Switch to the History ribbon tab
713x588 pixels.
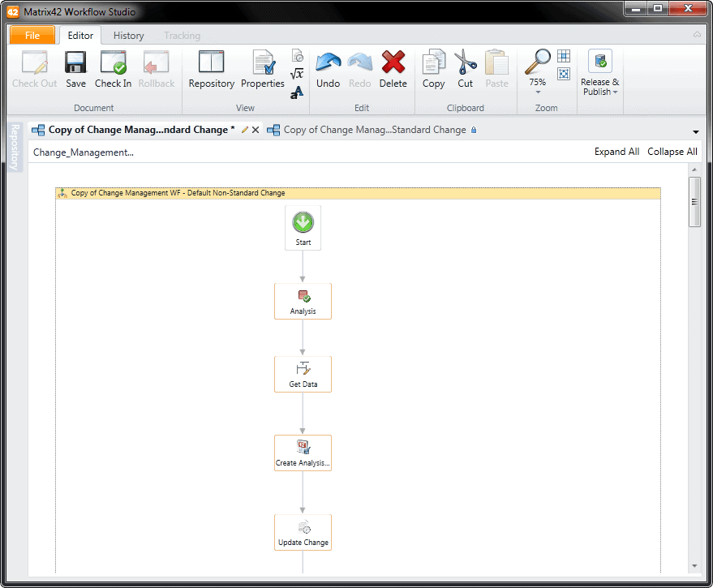[129, 36]
